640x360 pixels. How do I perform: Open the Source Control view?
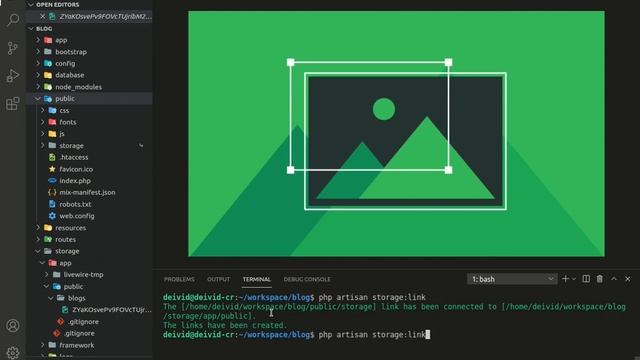pyautogui.click(x=13, y=48)
